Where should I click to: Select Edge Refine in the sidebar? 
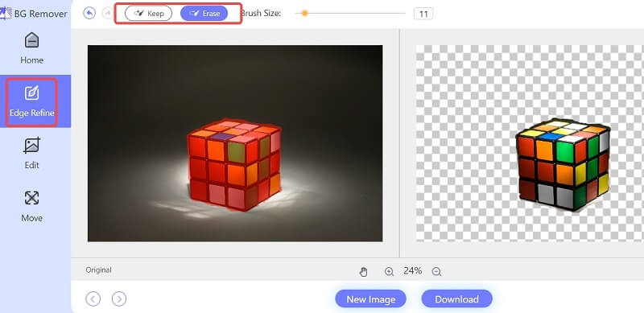(31, 101)
